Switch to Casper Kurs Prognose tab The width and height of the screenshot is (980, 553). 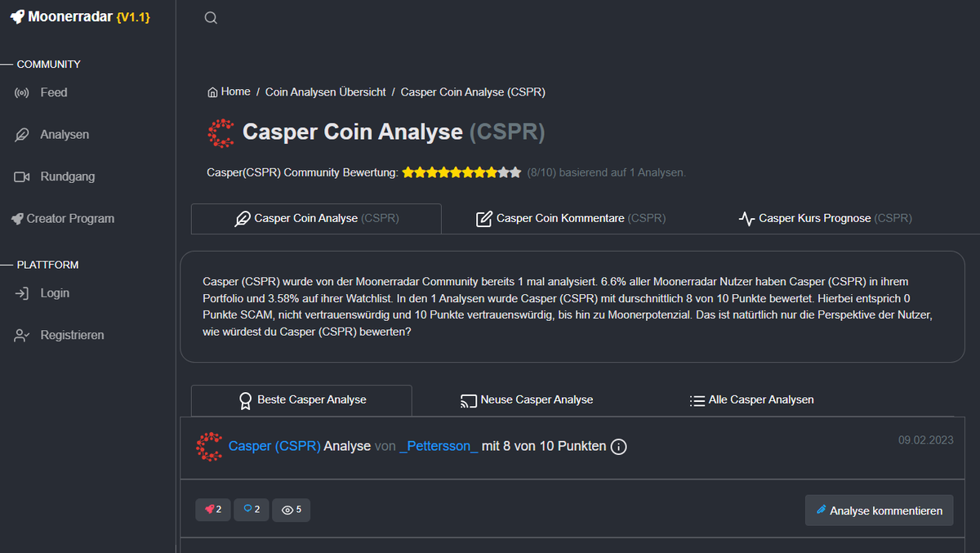coord(825,219)
